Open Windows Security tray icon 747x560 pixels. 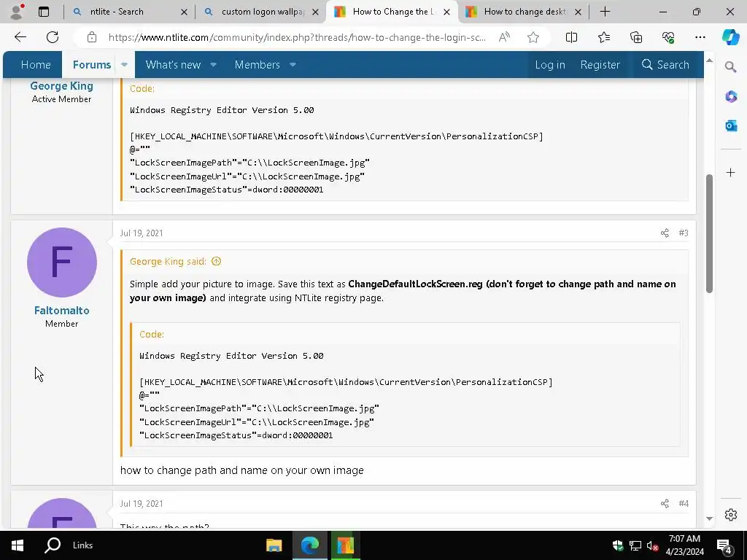point(618,545)
